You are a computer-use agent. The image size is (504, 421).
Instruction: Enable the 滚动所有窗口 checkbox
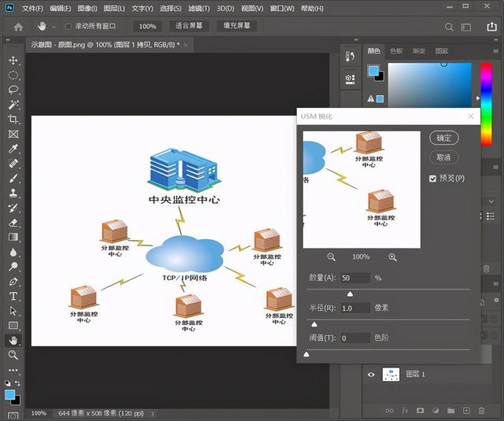pyautogui.click(x=68, y=26)
